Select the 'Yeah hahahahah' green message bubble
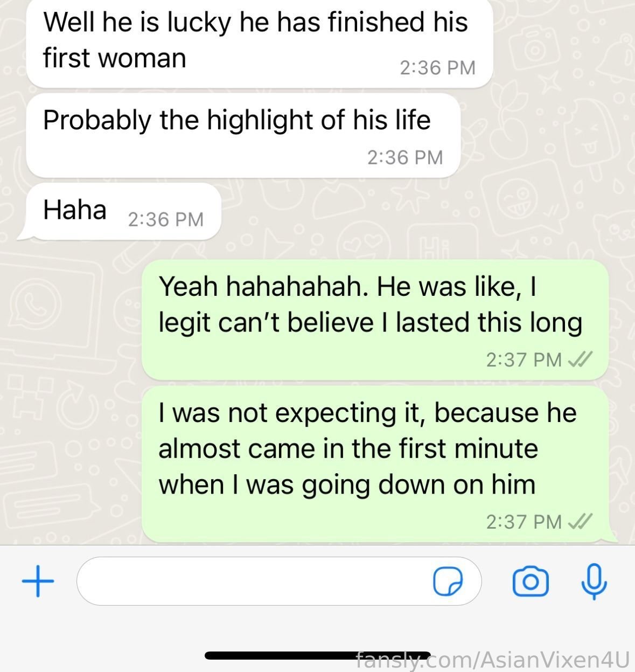635x672 pixels. [x=375, y=320]
